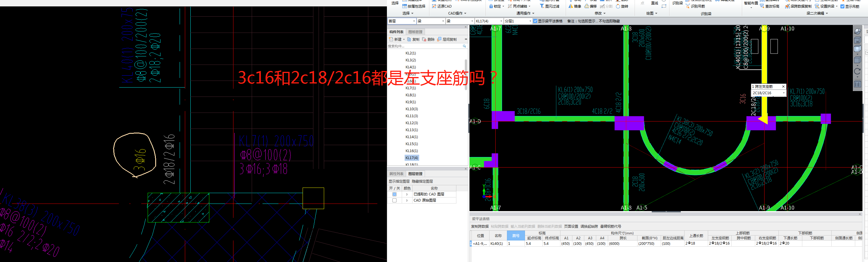Click the rectangle draw icon in 绘图 group
This screenshot has height=262, width=868.
[x=664, y=6]
